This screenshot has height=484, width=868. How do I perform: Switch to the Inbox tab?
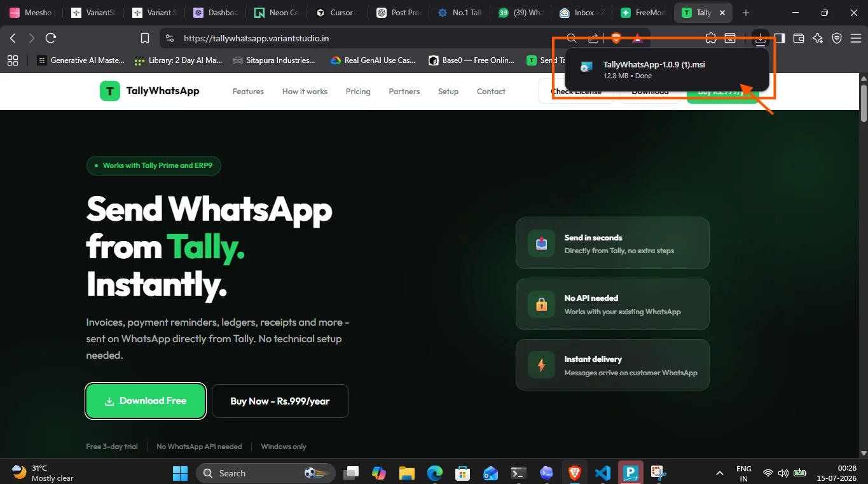(582, 13)
